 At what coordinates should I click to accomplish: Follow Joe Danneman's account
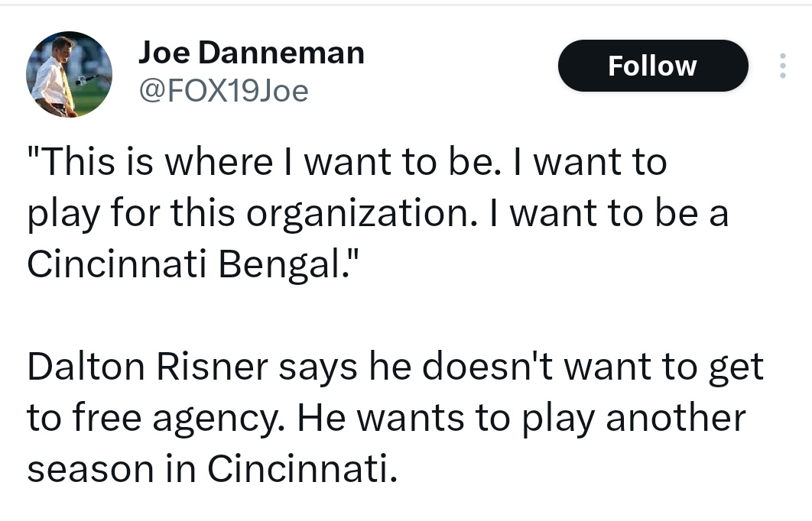652,66
